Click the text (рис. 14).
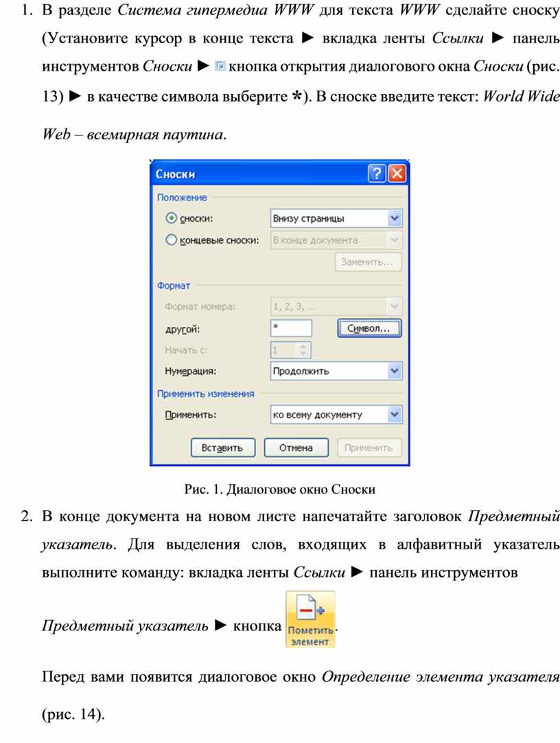 pos(73,714)
